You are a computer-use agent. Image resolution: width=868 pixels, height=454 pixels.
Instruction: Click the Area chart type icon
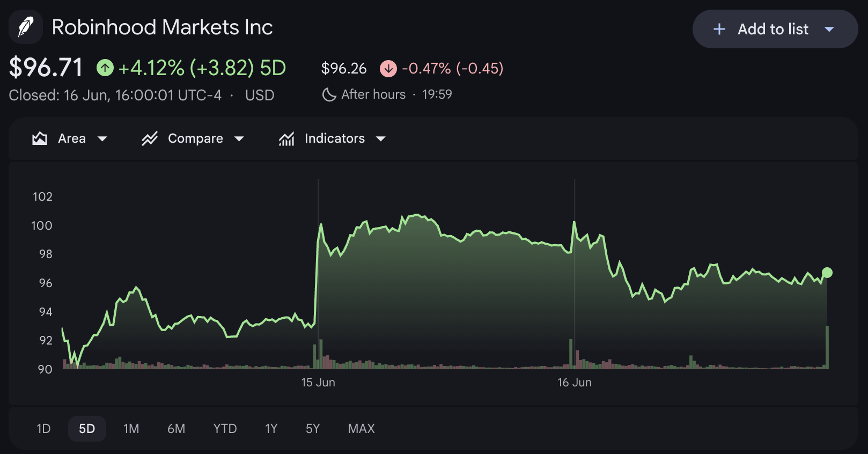(x=40, y=138)
